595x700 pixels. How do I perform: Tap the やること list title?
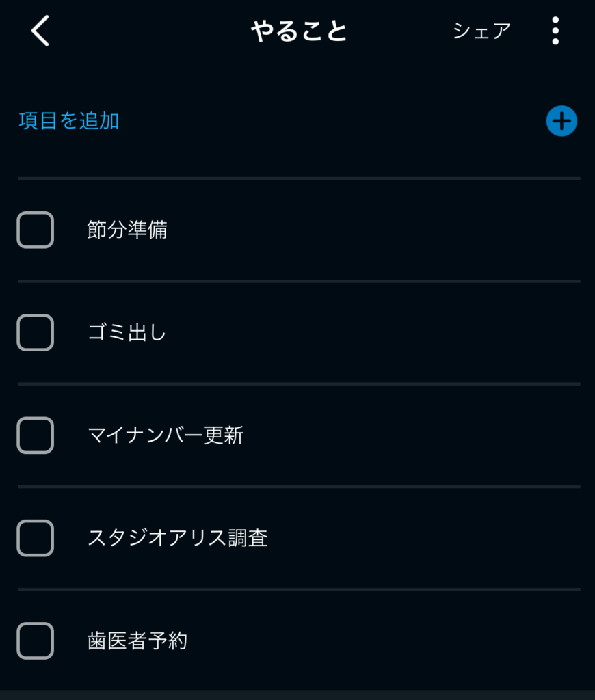click(x=299, y=31)
